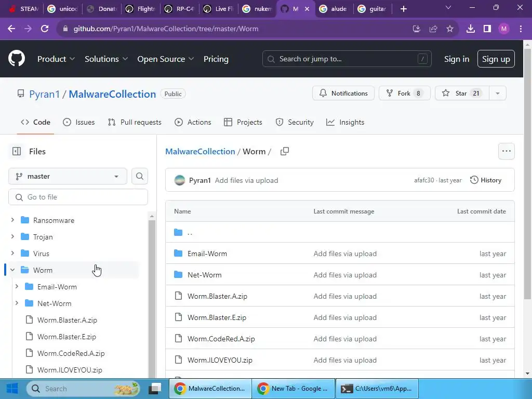The width and height of the screenshot is (532, 399).
Task: Open the Insights tab
Action: [x=345, y=122]
